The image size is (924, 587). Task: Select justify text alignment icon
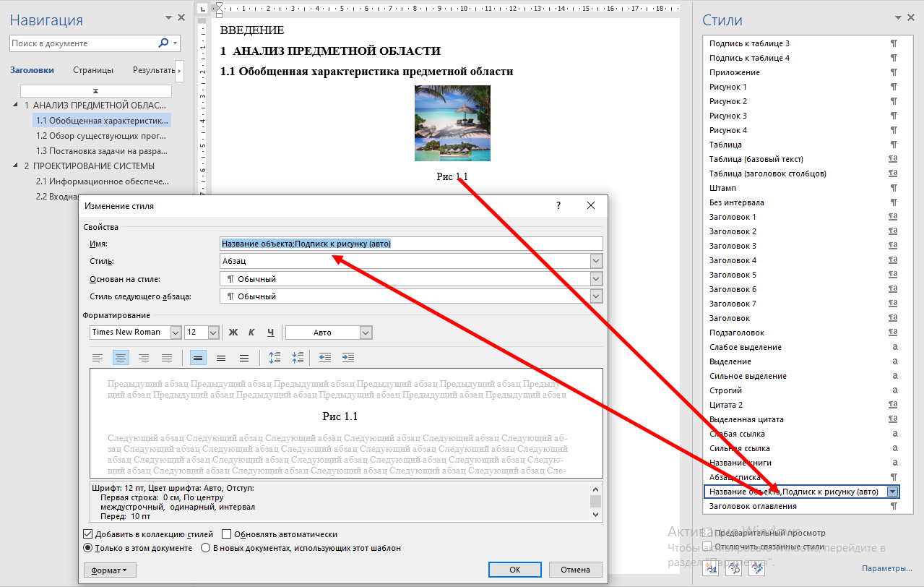click(x=167, y=358)
